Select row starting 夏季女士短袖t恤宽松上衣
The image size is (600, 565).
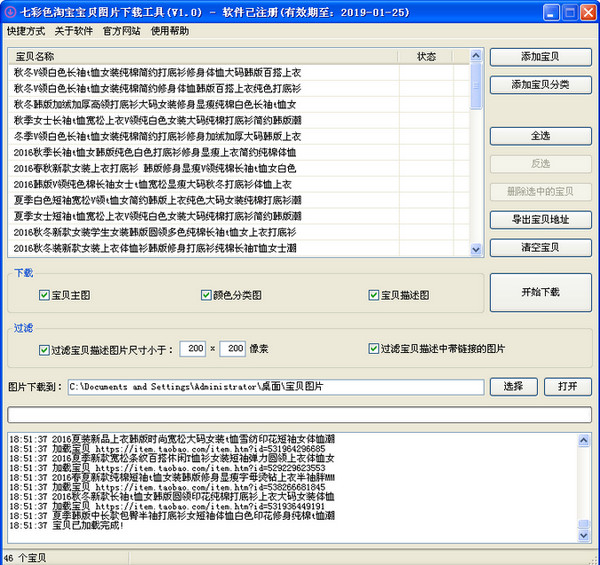tap(239, 216)
